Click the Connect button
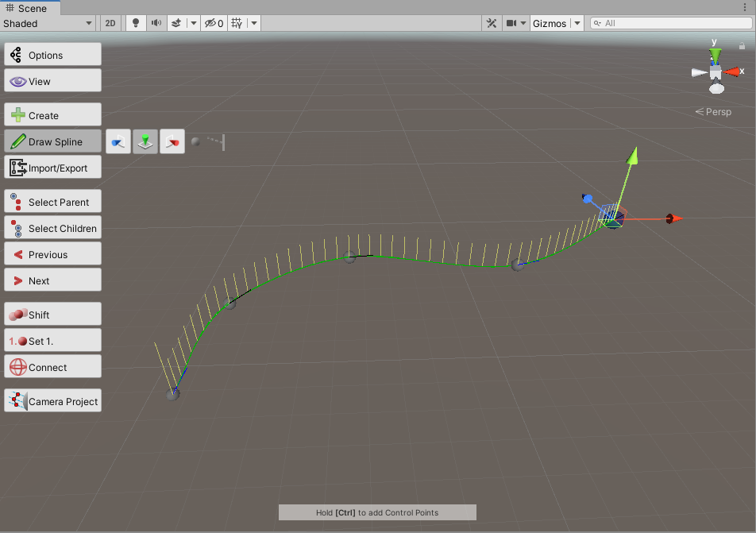The height and width of the screenshot is (533, 756). tap(52, 366)
